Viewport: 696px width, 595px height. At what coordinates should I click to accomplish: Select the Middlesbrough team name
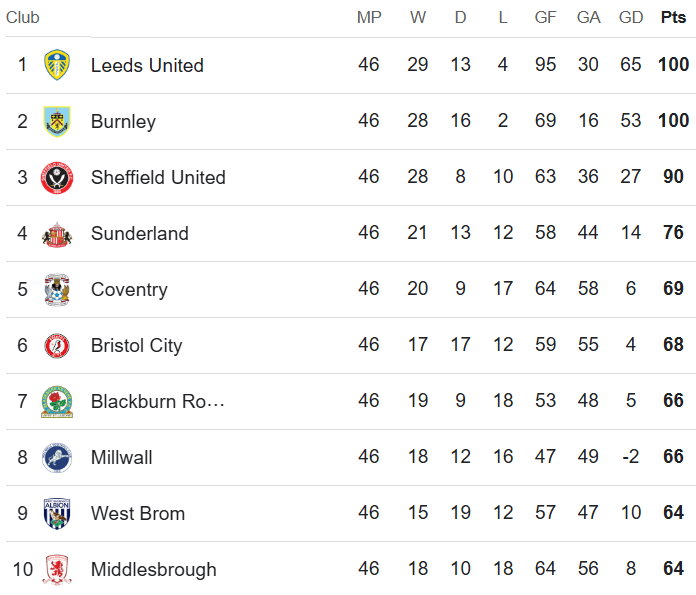click(153, 569)
